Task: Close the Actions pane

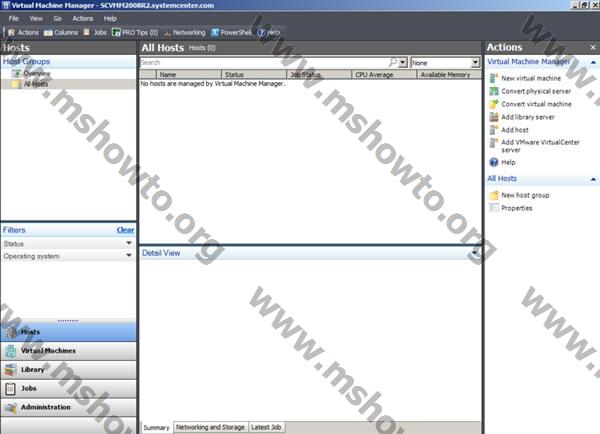Action: (x=593, y=47)
